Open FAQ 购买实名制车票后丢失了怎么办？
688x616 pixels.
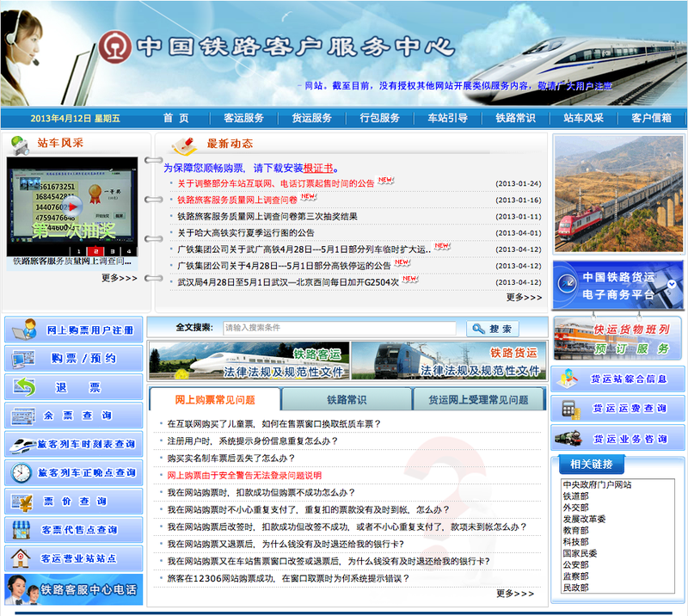click(231, 458)
